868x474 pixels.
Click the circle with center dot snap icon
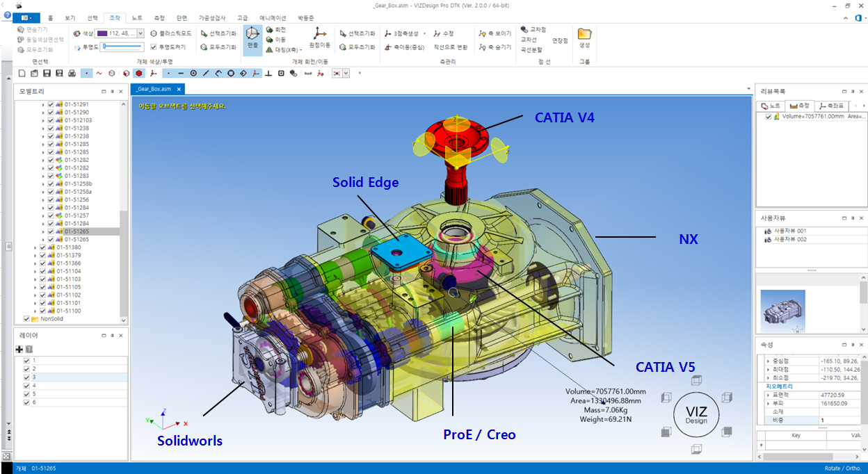coord(193,72)
